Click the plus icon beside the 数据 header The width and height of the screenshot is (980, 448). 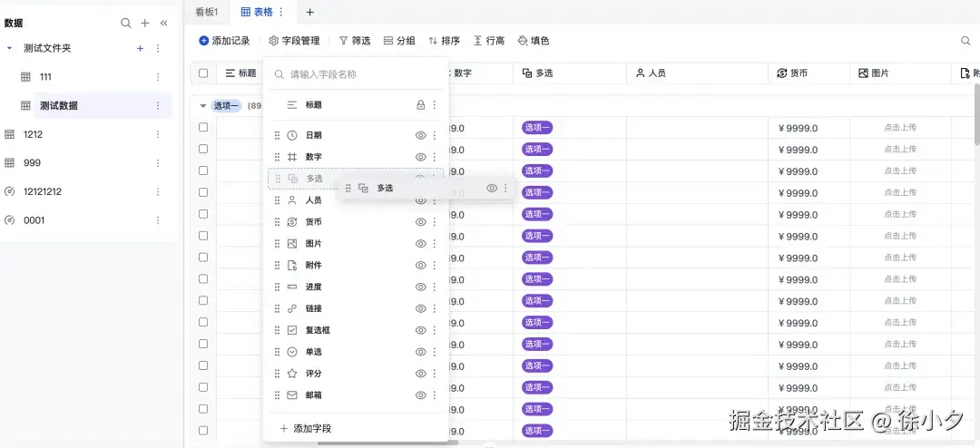coord(145,23)
